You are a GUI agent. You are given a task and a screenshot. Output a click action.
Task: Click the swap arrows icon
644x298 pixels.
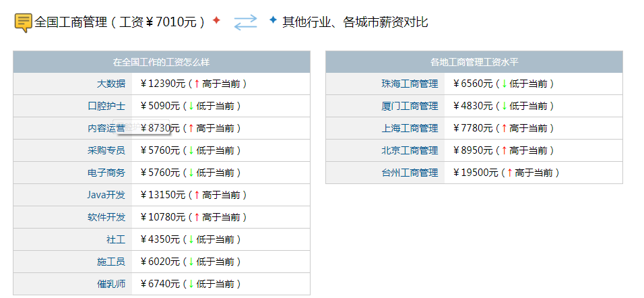(x=245, y=22)
